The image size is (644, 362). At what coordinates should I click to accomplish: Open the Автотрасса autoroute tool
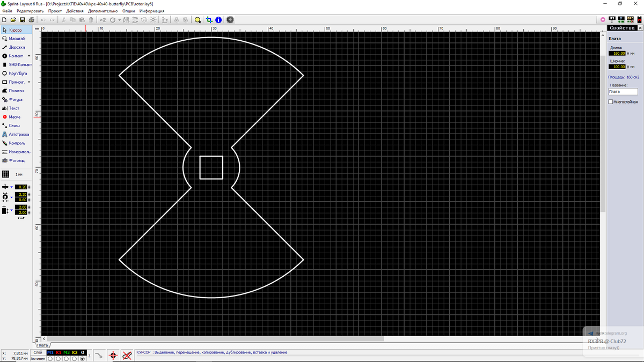[x=16, y=134]
